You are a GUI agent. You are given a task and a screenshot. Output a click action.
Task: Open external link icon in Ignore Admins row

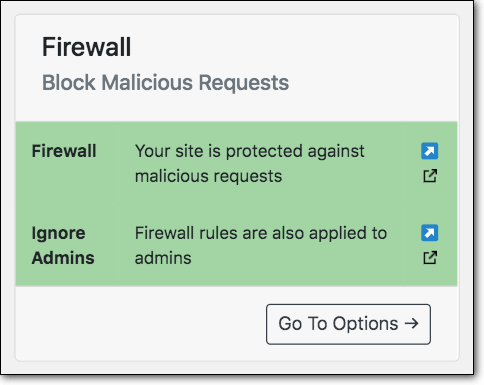[430, 258]
